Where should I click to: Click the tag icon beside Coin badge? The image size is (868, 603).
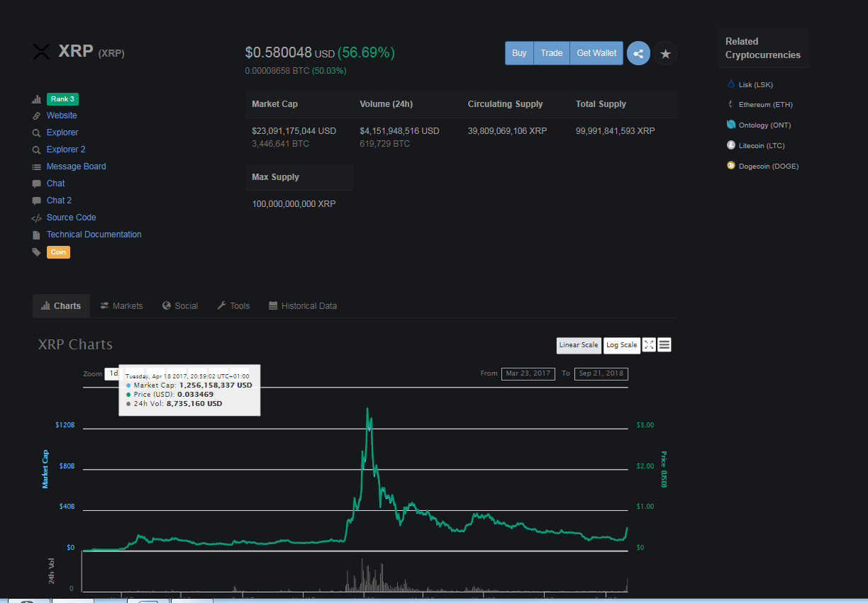pyautogui.click(x=36, y=252)
